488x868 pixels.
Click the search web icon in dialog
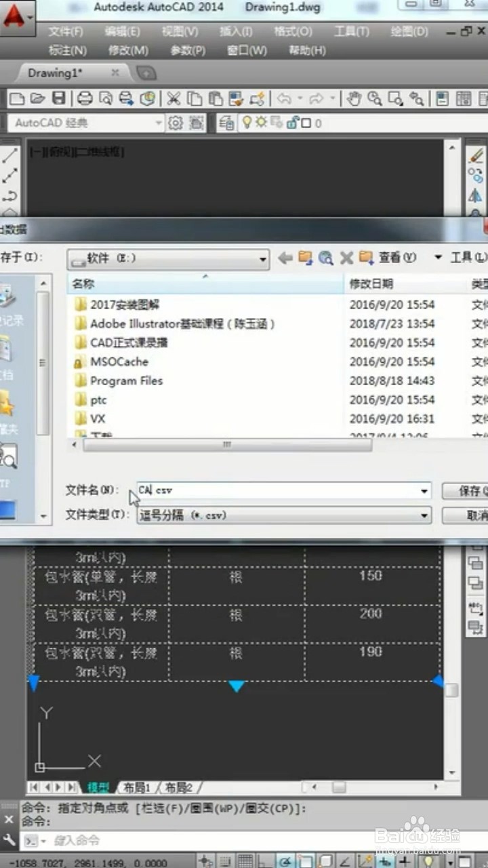326,258
